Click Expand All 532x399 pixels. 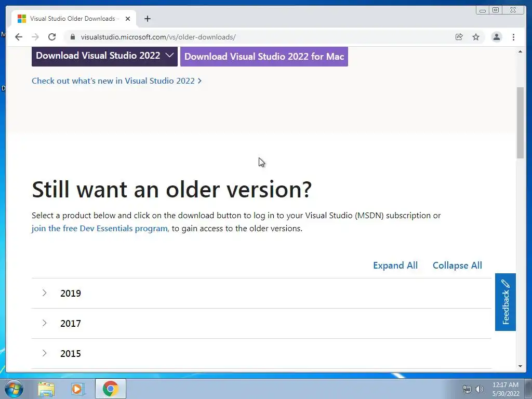pyautogui.click(x=395, y=265)
